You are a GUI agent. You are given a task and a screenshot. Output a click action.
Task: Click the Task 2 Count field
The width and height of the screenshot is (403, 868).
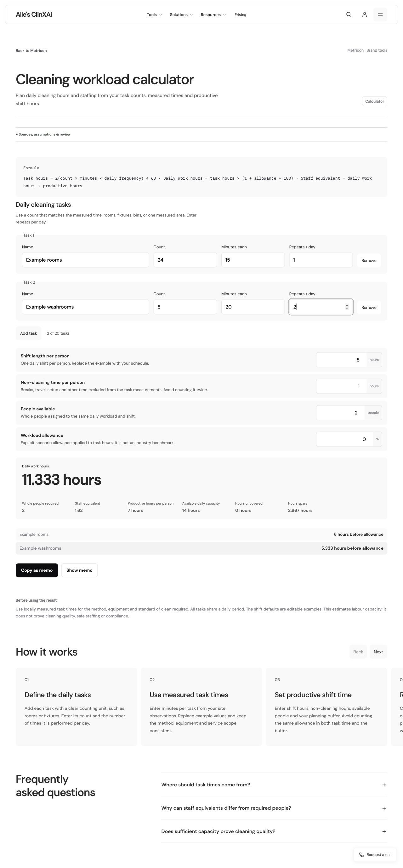[x=185, y=307]
